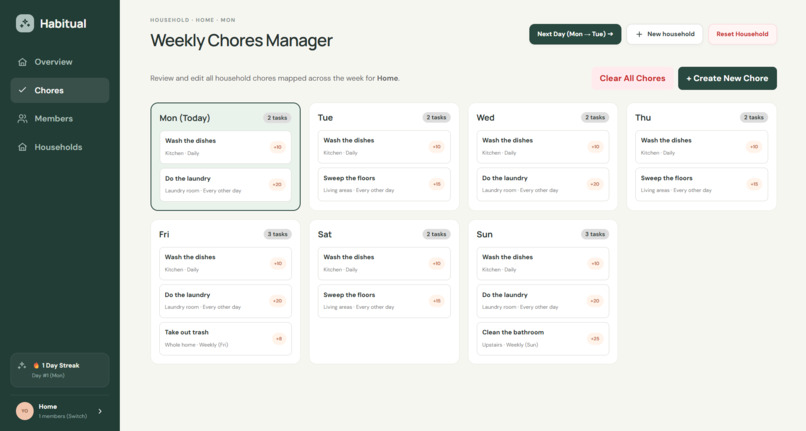The image size is (806, 431).
Task: Click the Chores checkmark icon in sidebar
Action: click(x=22, y=90)
